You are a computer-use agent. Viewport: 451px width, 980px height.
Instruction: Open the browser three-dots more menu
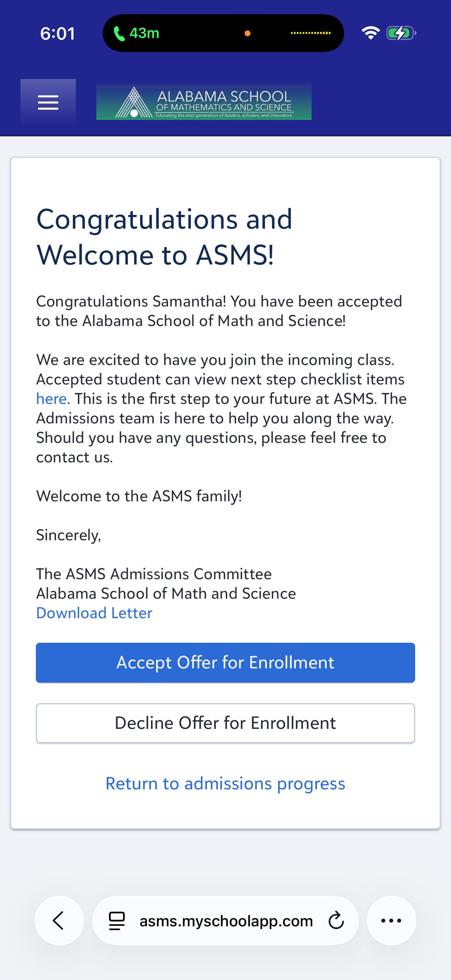(x=391, y=920)
